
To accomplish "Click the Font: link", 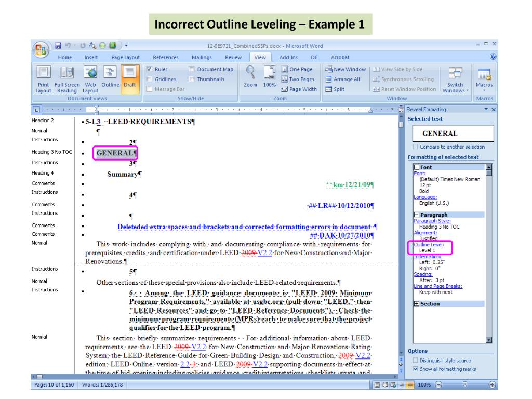I will (x=420, y=174).
